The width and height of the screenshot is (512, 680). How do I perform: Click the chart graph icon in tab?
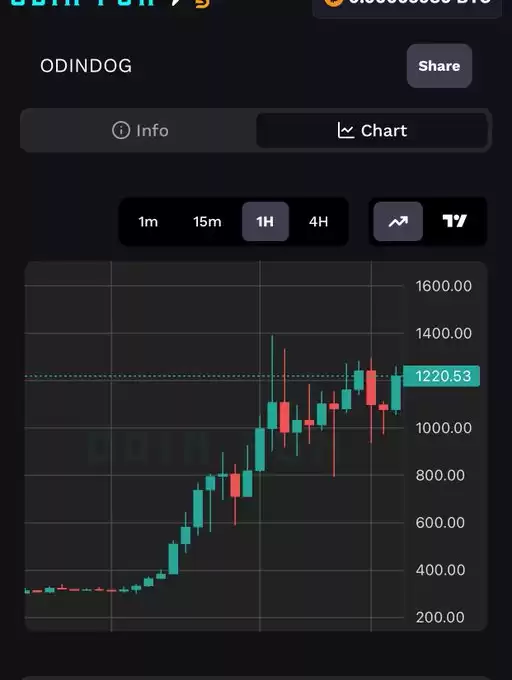pyautogui.click(x=346, y=130)
